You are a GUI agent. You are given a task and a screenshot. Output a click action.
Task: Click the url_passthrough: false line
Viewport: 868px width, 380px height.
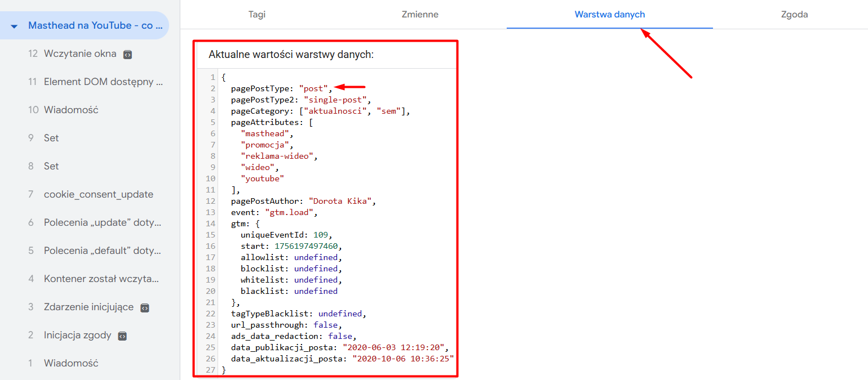click(286, 325)
